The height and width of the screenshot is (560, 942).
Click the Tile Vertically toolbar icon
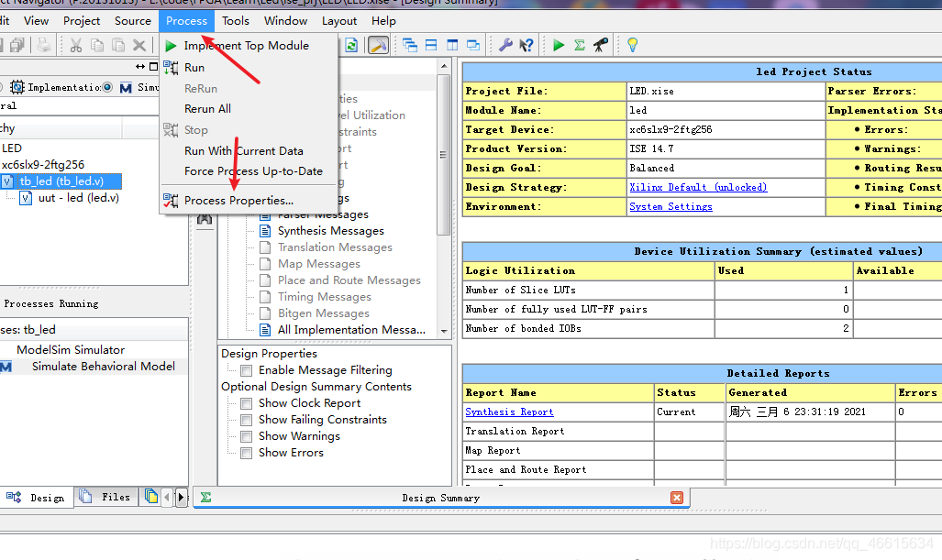click(x=452, y=45)
